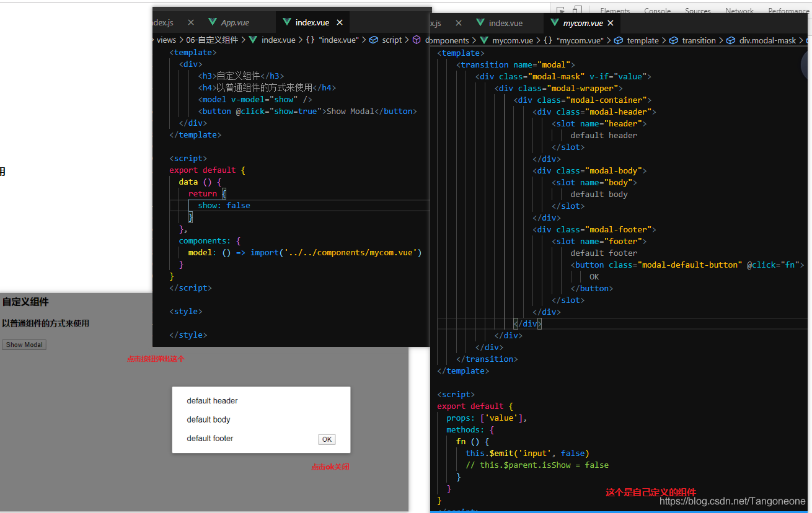Click OK button in the modal dialog

point(327,439)
